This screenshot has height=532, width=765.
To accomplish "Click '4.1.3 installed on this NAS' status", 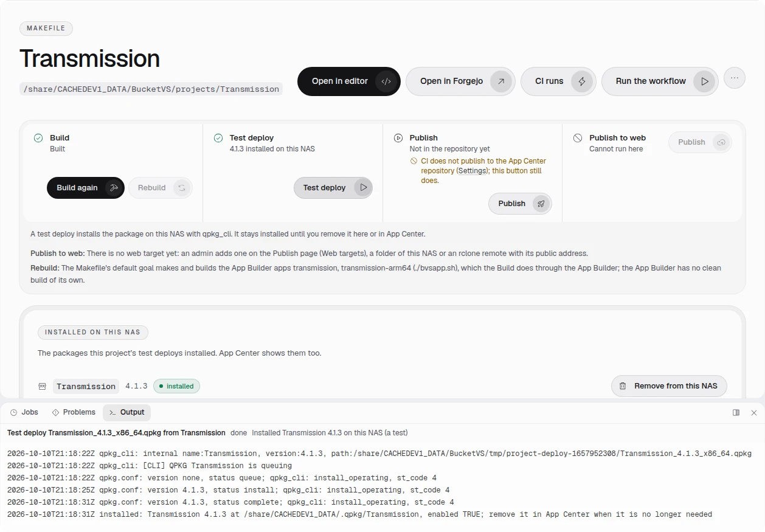I will [272, 149].
